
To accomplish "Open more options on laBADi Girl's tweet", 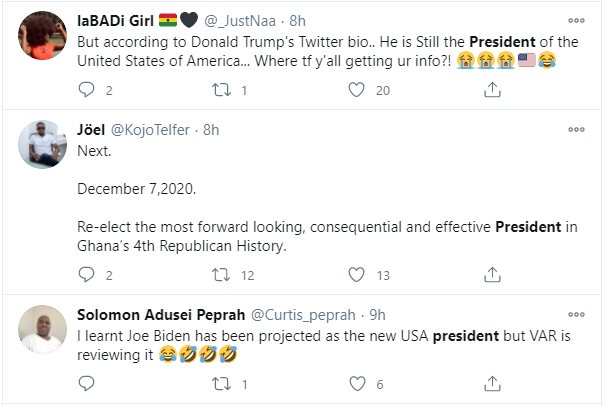I will click(x=576, y=20).
